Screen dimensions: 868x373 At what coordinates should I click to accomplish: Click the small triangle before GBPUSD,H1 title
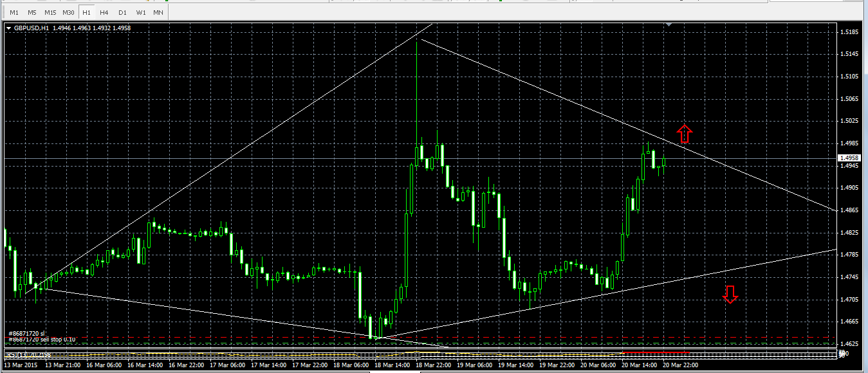[8, 28]
